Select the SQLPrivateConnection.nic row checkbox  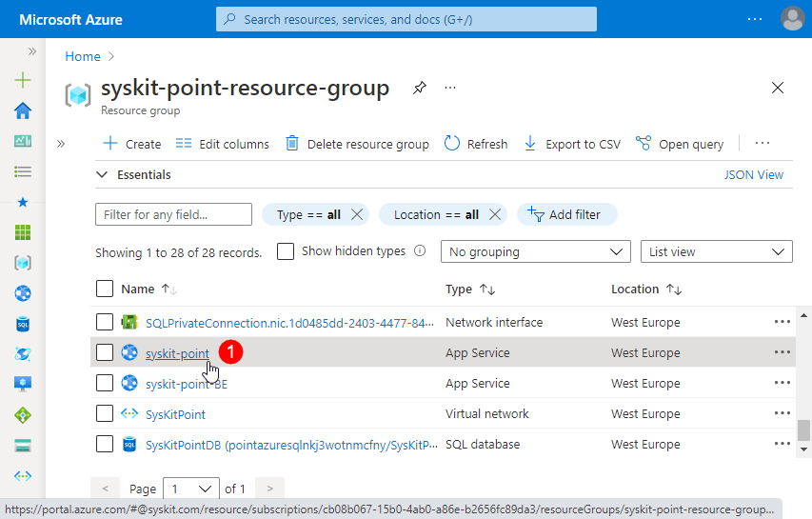tap(105, 322)
